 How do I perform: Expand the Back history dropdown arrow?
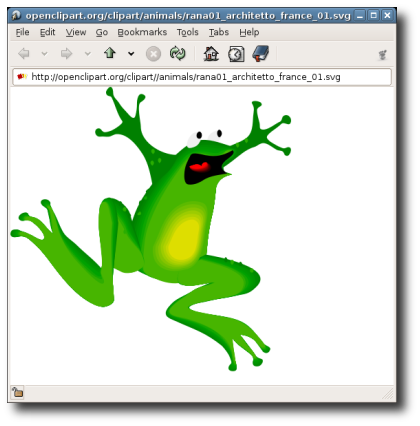click(x=44, y=54)
